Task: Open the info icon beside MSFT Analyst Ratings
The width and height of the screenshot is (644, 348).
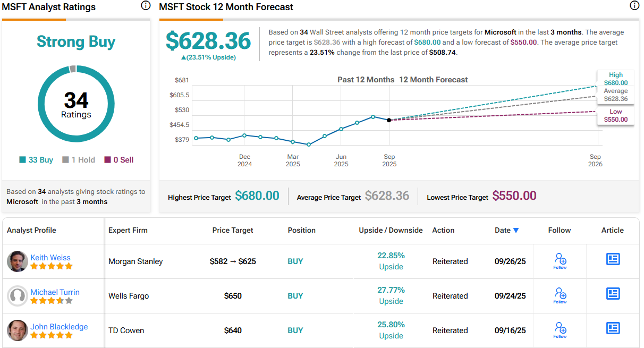Action: point(146,6)
